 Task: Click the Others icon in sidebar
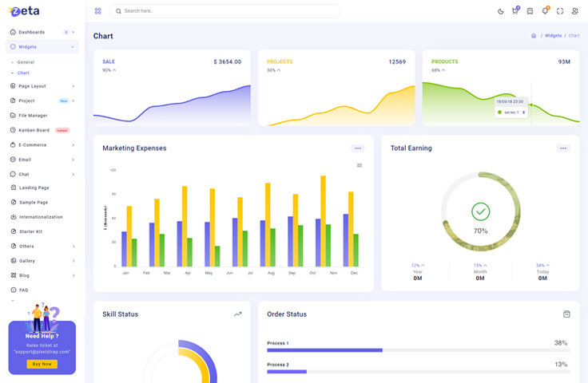(14, 246)
